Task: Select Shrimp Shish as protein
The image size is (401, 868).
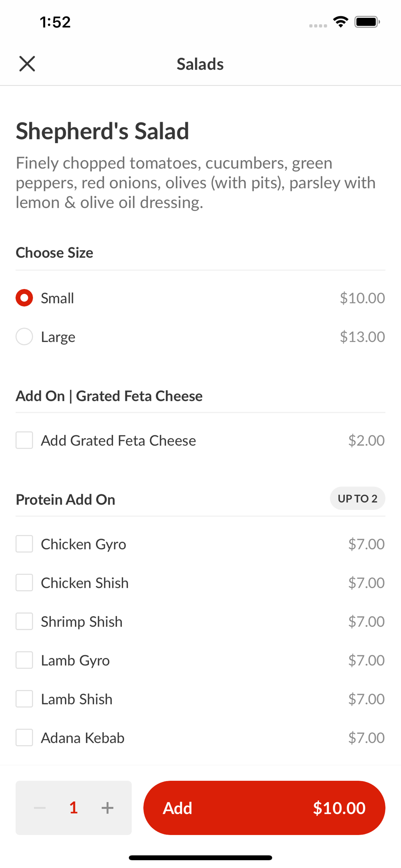Action: coord(24,621)
